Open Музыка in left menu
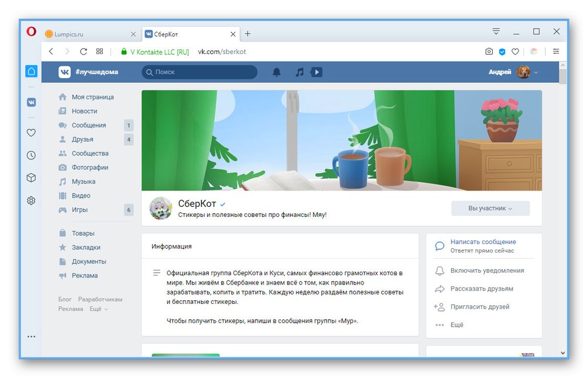The height and width of the screenshot is (378, 588). (83, 182)
